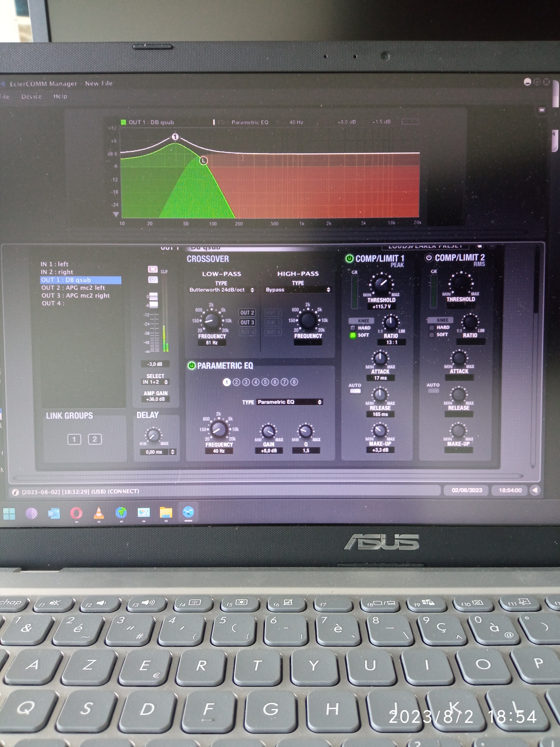Click the AMP GAIN +36,0 dB field
The height and width of the screenshot is (747, 560).
155,399
